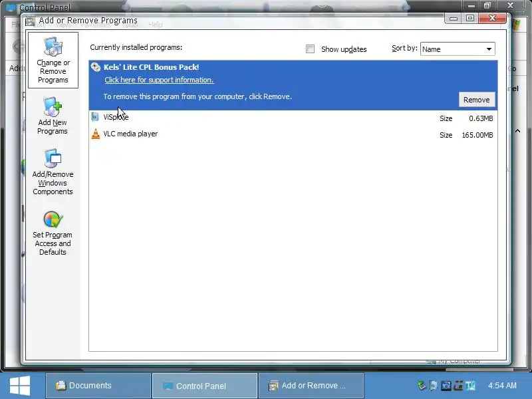
Task: Switch to Add or Remove taskbar button
Action: [311, 386]
